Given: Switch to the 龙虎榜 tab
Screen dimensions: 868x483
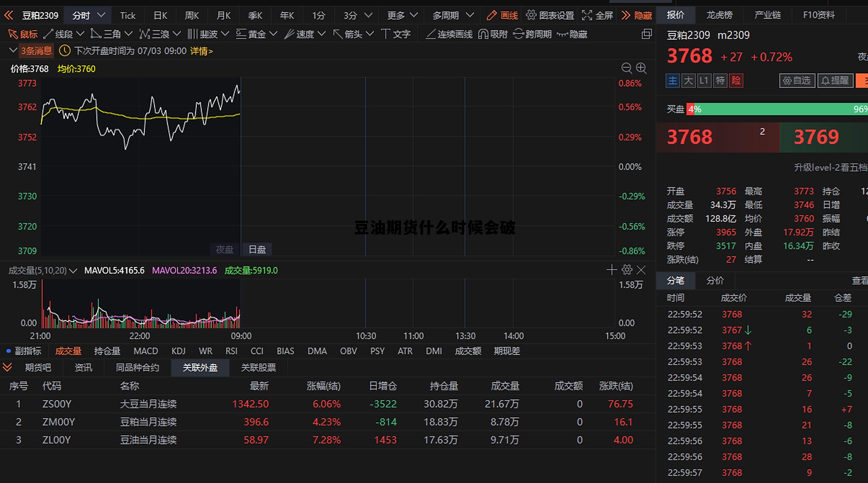Looking at the screenshot, I should 719,15.
